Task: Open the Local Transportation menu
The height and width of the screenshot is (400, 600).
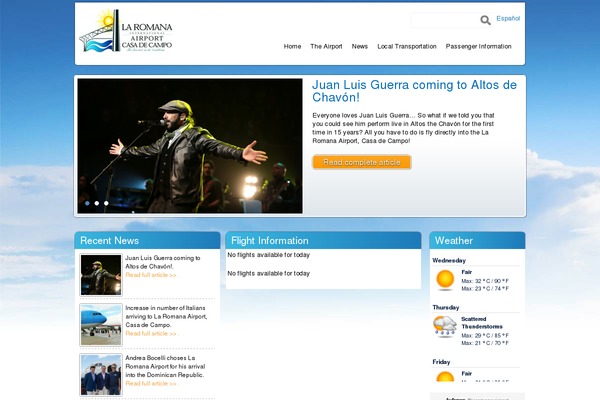Action: [x=407, y=46]
